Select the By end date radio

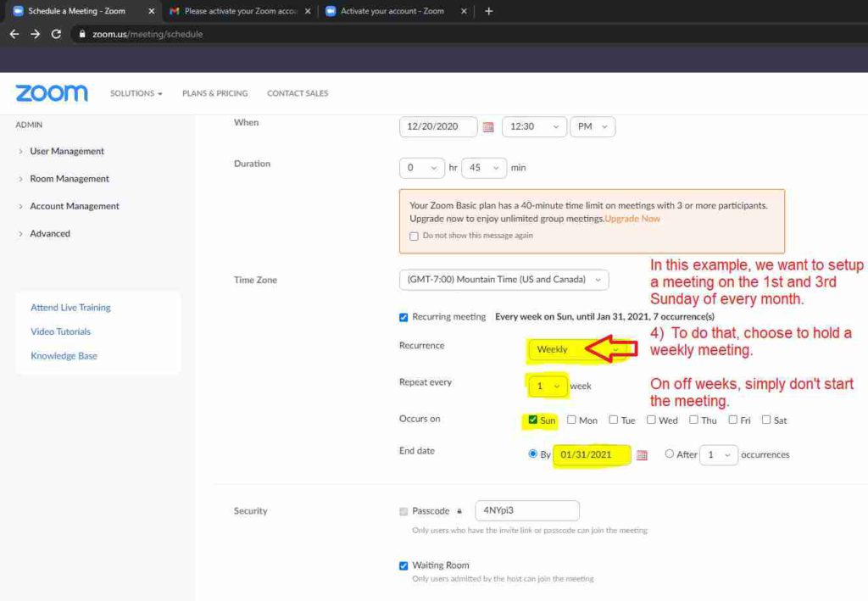point(532,454)
